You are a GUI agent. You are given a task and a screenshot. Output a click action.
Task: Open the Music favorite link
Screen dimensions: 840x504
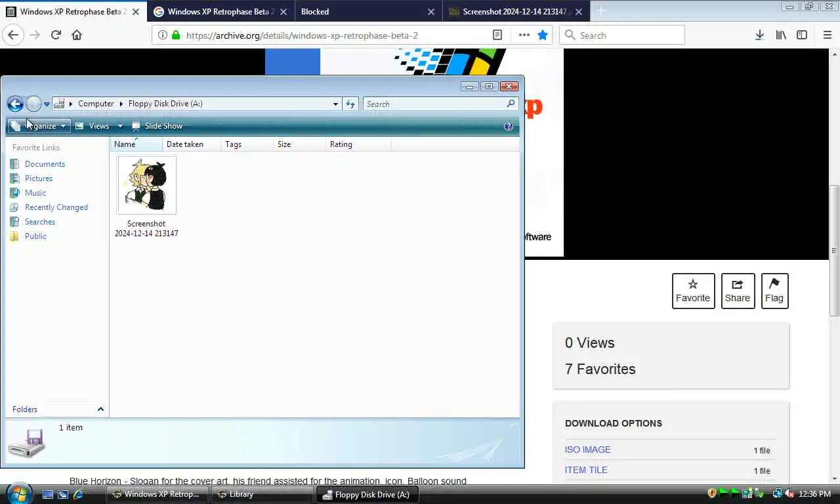click(35, 193)
